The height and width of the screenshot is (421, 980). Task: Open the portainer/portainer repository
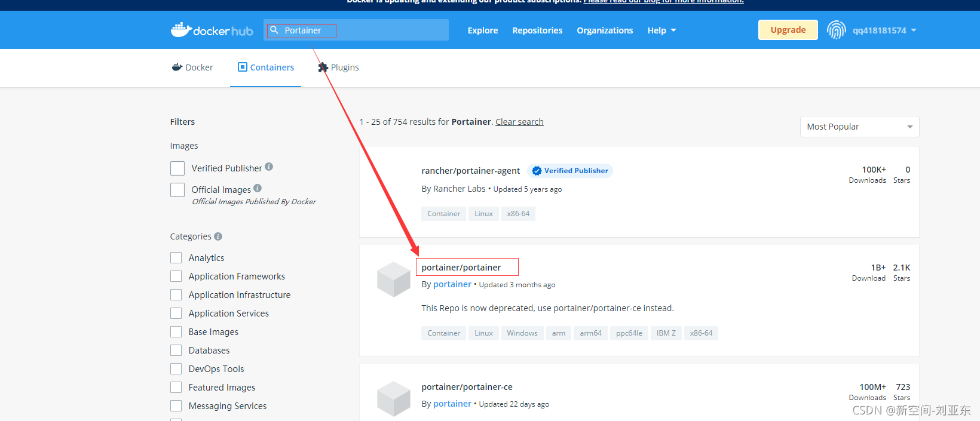point(461,268)
